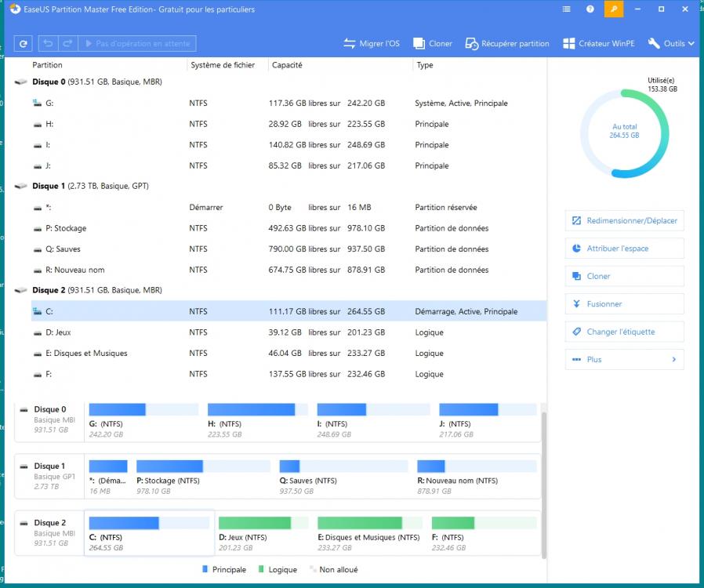Open the Migrer l'OS tool
The image size is (704, 588).
point(371,44)
